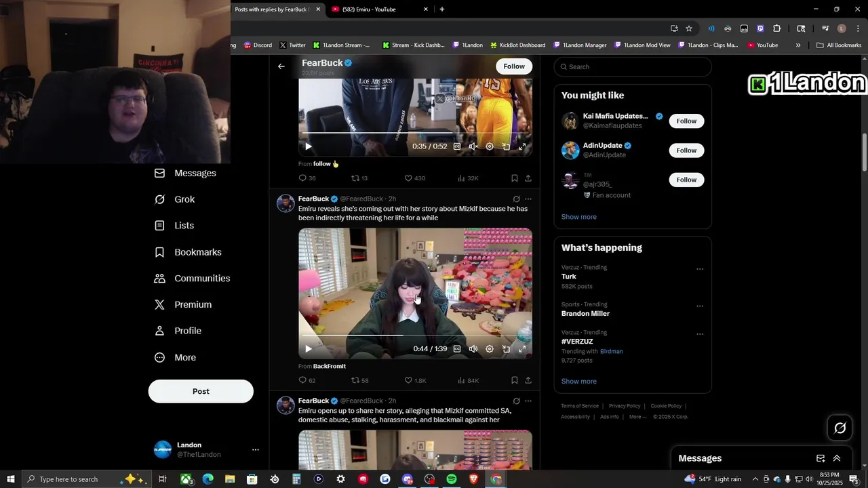The image size is (868, 488).
Task: Like the post with 1.8K likes
Action: (x=415, y=380)
